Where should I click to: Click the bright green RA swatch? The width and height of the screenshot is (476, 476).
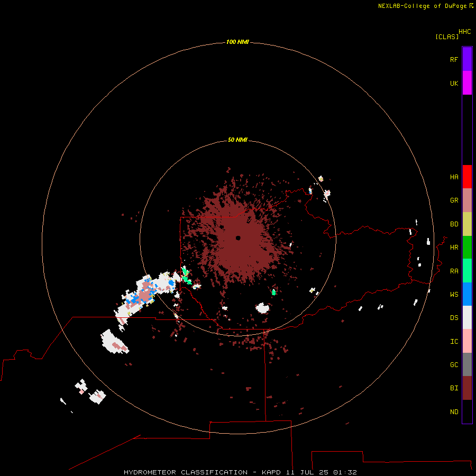467,271
